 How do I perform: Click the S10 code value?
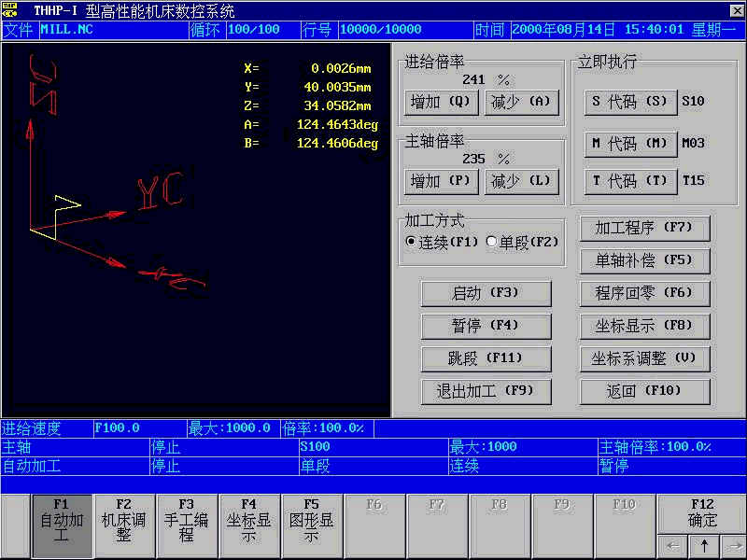(x=693, y=102)
